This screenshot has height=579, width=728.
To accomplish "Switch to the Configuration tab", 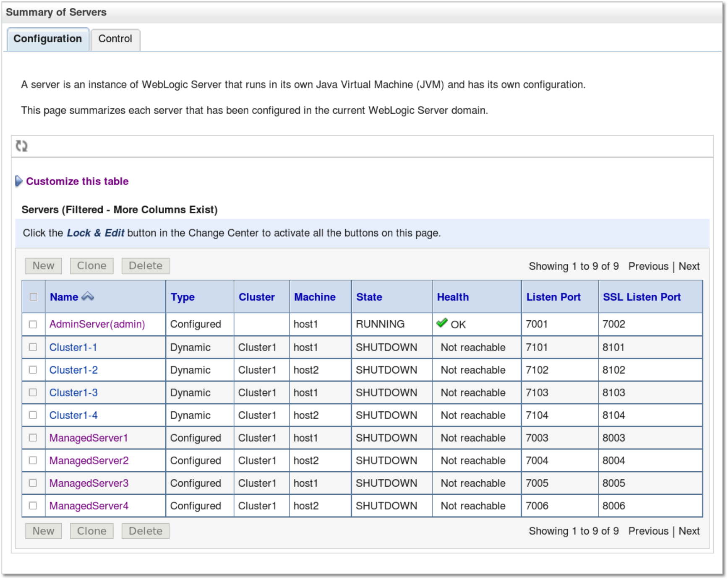I will (x=48, y=39).
